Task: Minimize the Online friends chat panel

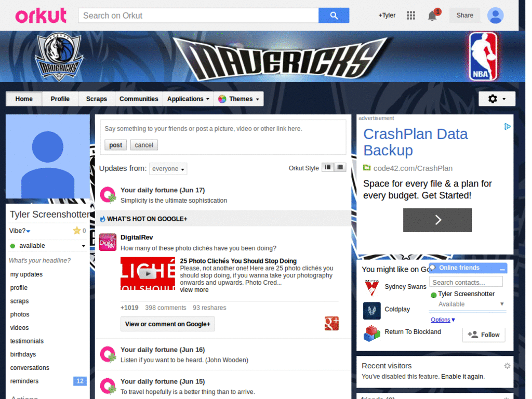Action: (x=502, y=269)
